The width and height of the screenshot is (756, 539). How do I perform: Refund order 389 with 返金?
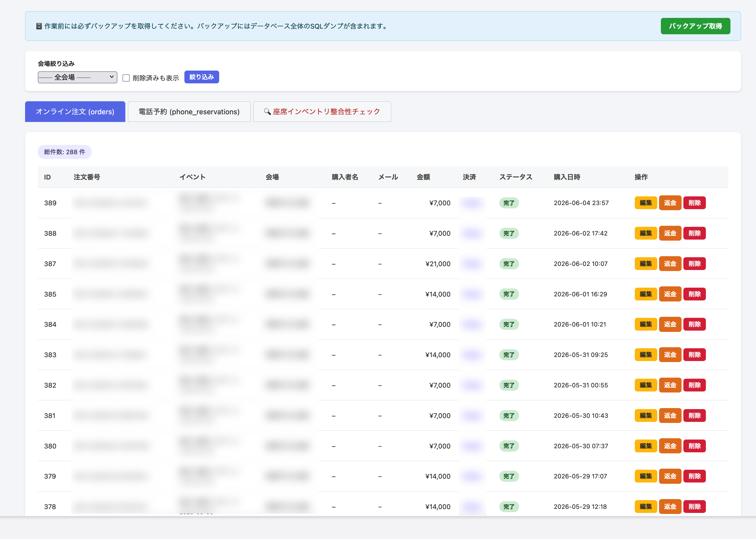tap(670, 203)
